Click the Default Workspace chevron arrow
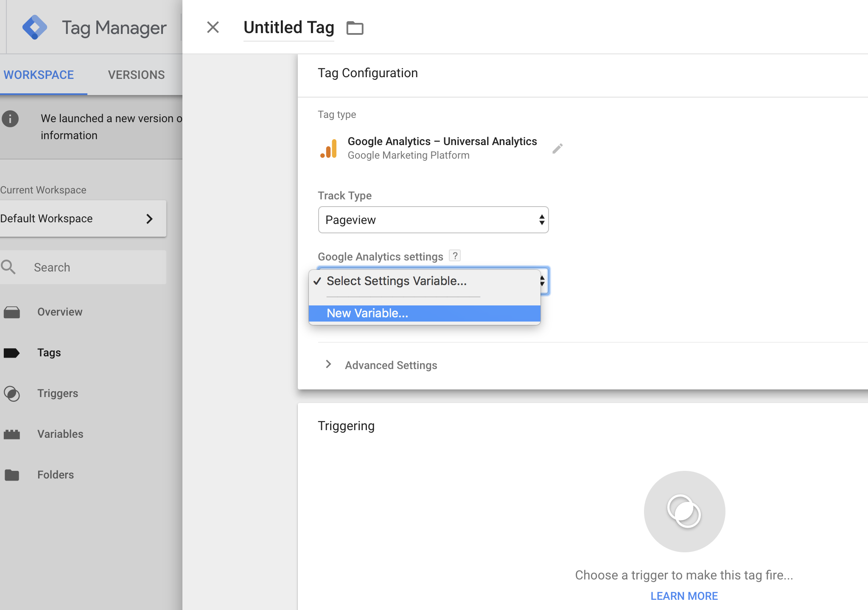Viewport: 868px width, 610px height. (149, 219)
